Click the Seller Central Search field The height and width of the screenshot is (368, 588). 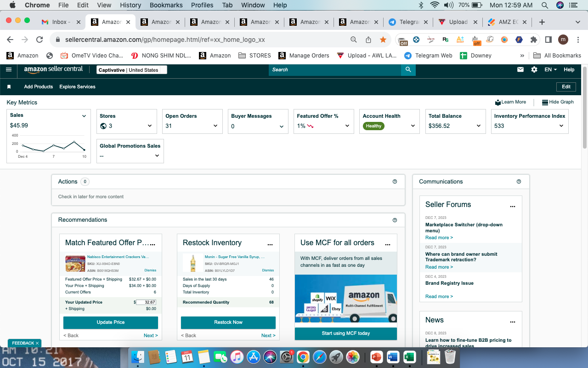pyautogui.click(x=335, y=69)
